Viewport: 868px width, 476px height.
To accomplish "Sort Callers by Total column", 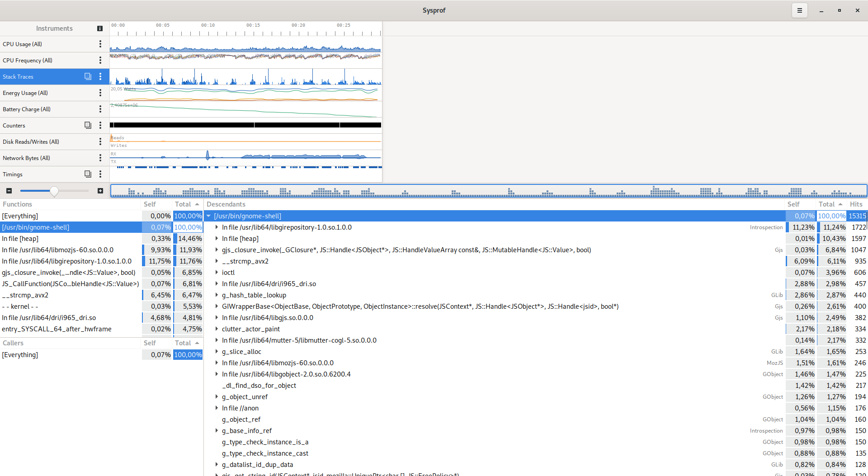I will tap(188, 343).
